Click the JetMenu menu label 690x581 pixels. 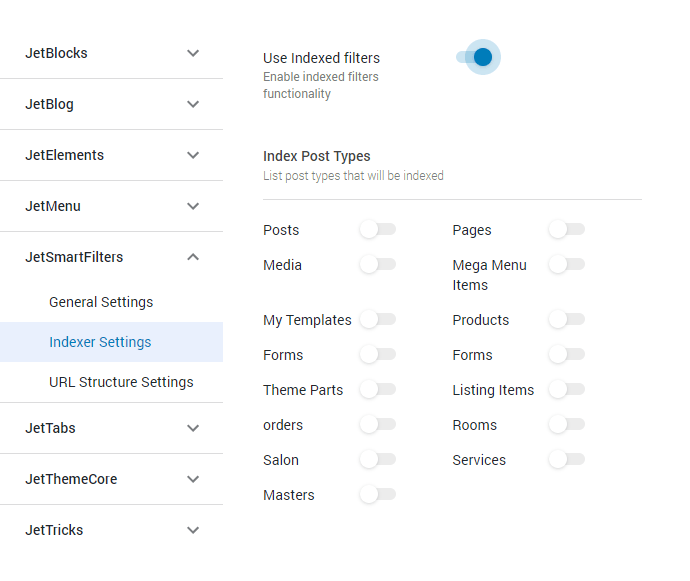point(53,206)
